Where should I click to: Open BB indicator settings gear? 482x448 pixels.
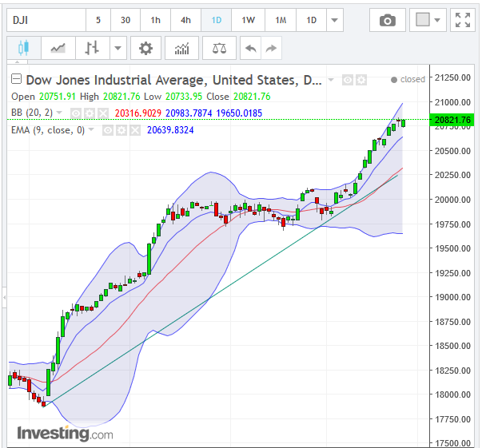point(90,113)
